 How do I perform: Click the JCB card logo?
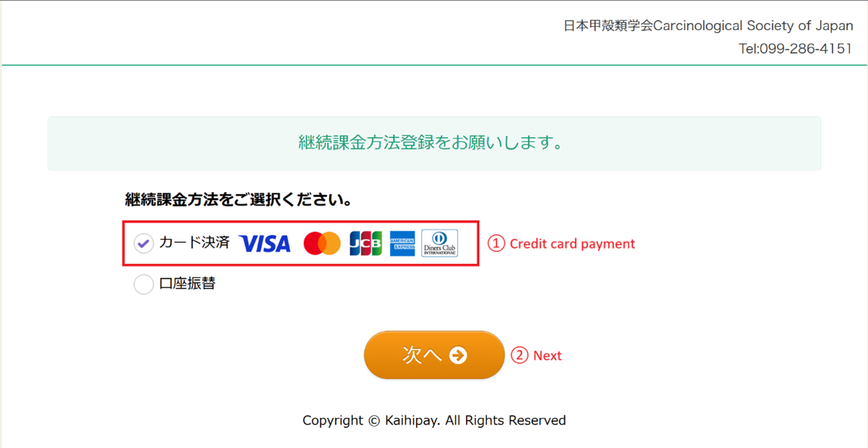[366, 243]
